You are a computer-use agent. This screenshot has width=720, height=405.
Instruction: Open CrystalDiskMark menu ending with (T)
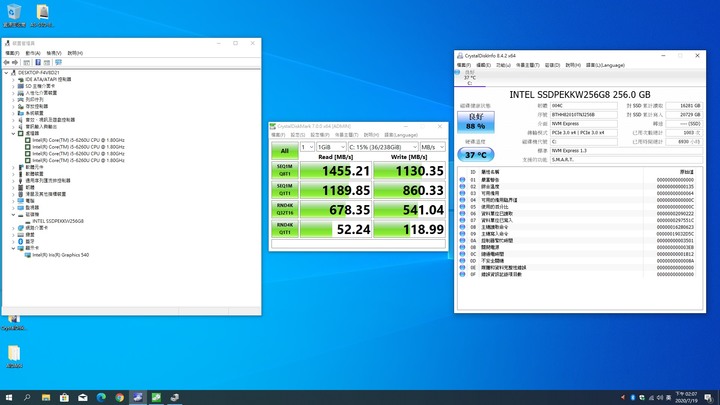(x=346, y=135)
